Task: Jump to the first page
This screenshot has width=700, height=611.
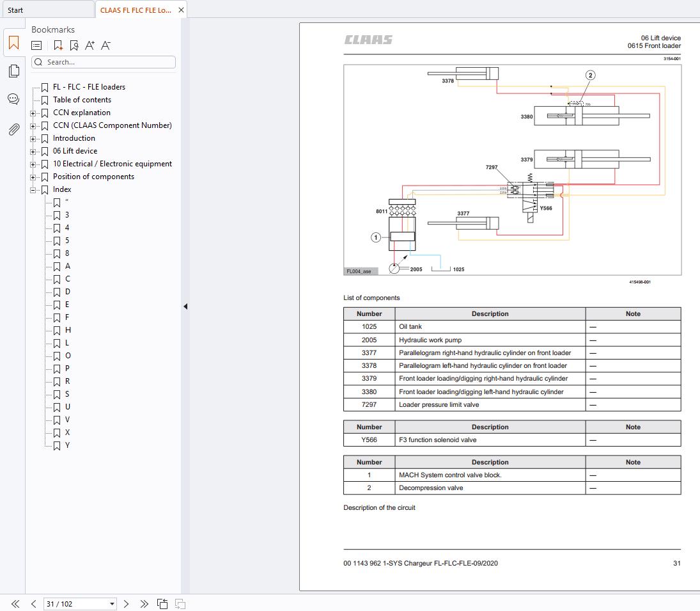Action: coord(15,603)
